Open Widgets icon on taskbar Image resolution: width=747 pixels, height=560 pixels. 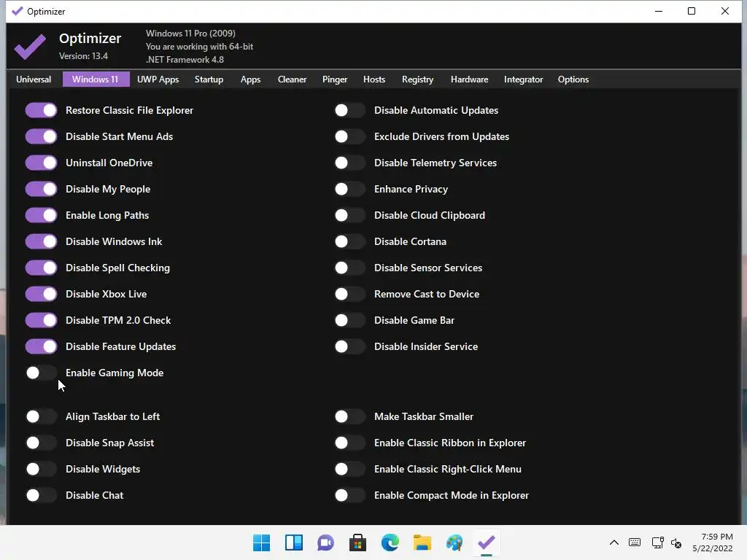click(293, 542)
